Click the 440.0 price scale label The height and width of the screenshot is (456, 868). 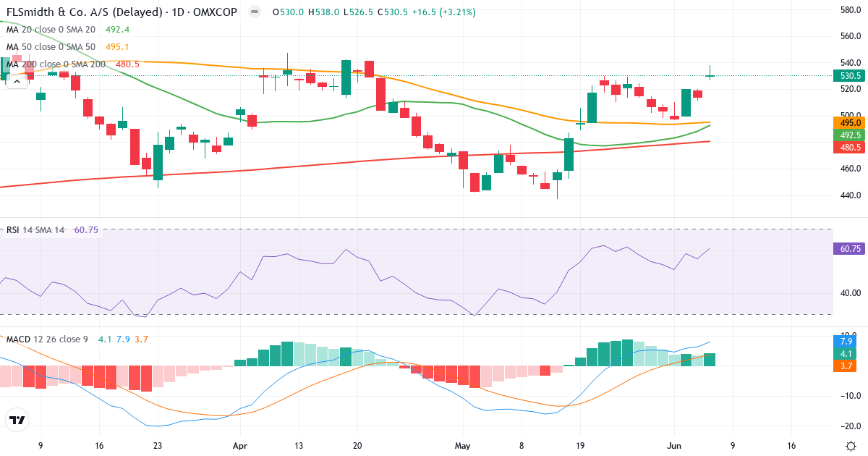pos(849,195)
